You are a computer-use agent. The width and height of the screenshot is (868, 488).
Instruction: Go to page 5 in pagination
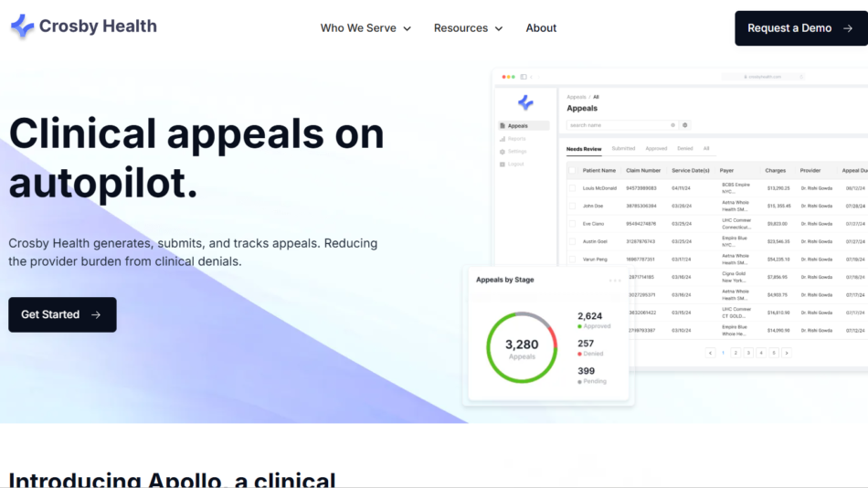[x=774, y=353]
